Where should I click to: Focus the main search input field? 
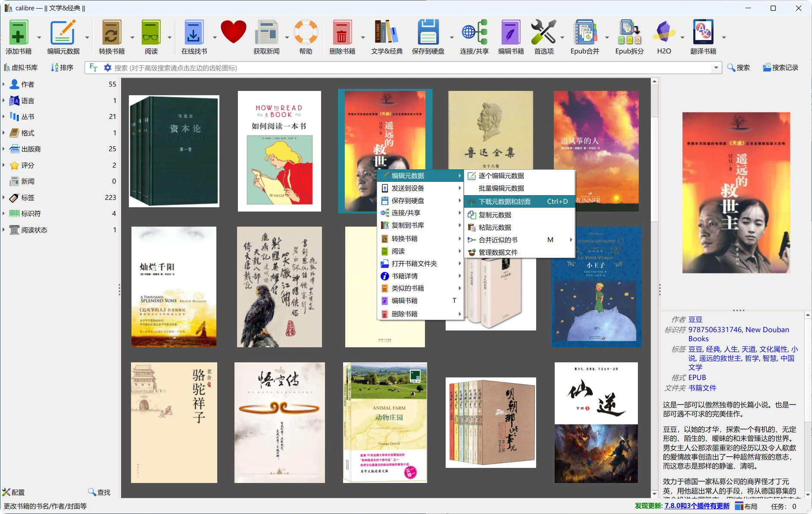[412, 68]
